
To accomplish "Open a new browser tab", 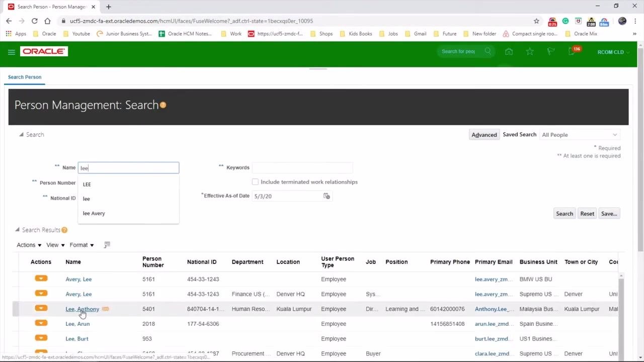I will [x=108, y=7].
